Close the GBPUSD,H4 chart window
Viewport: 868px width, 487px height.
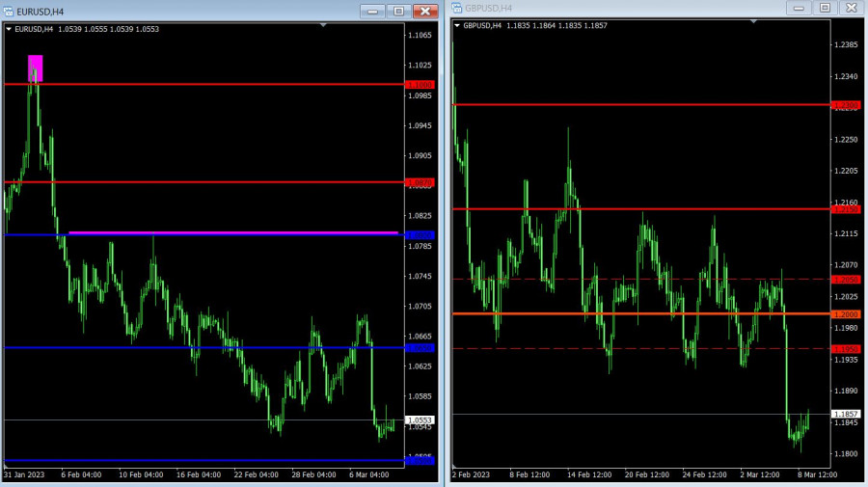point(850,8)
